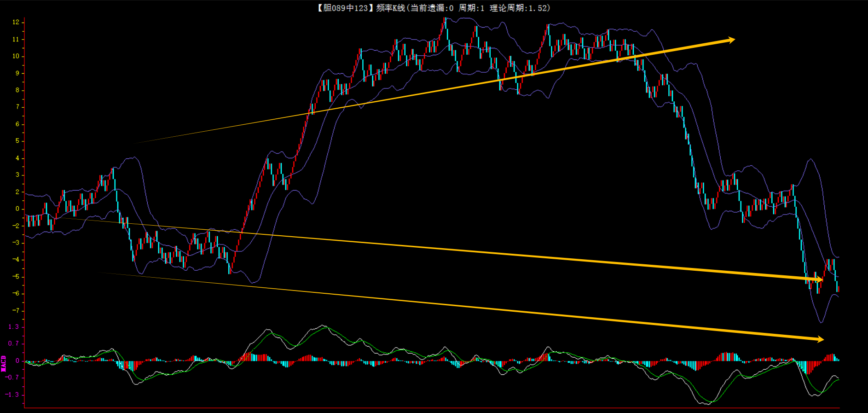Click the arrowhead of the upper rising trendline
868x413 pixels.
731,40
